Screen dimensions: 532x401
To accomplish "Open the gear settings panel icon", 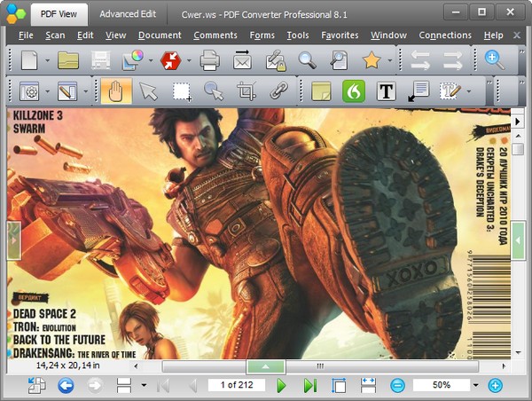I will [x=29, y=91].
